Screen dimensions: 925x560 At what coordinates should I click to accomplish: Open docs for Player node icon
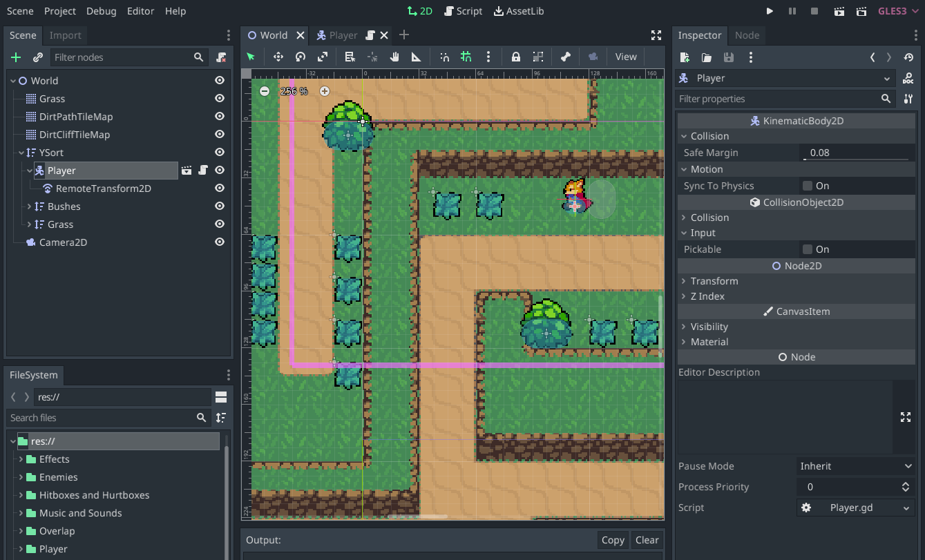909,78
